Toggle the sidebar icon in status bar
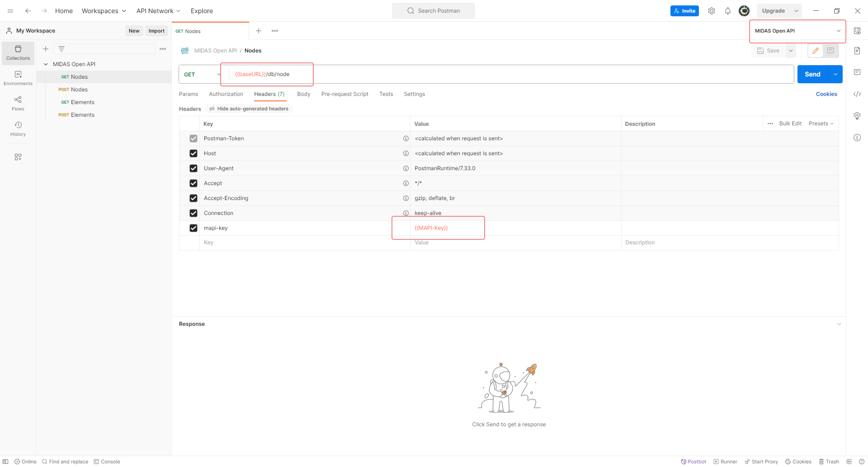Screen dimensions: 868x467 click(x=5, y=462)
